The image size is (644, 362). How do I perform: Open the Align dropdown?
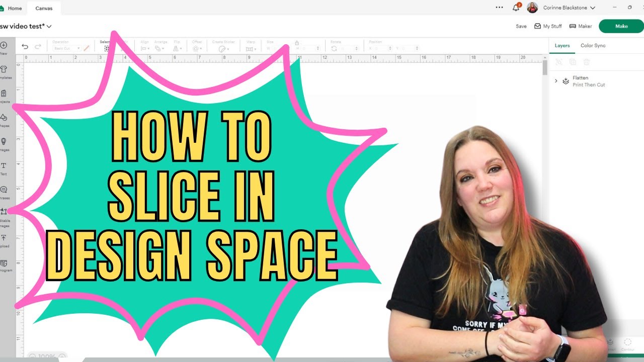click(x=145, y=49)
